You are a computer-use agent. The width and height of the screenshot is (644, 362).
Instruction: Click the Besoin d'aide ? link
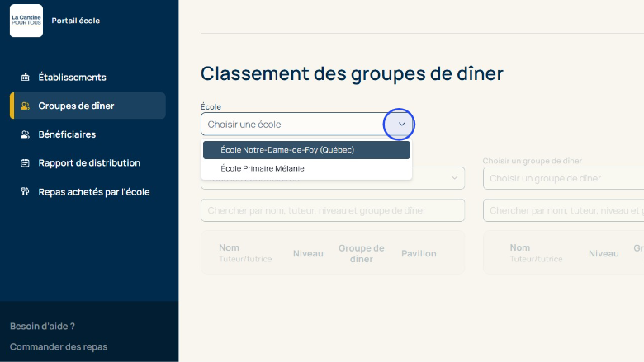42,326
